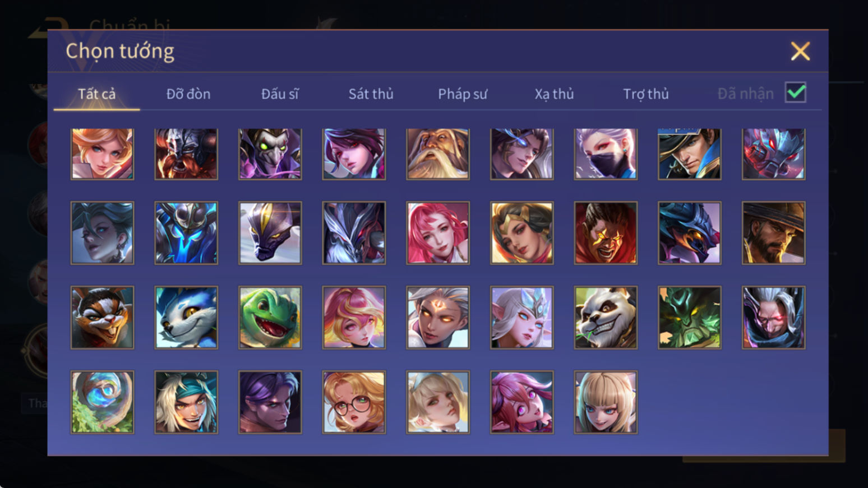The image size is (868, 488).
Task: Select the masked silver-haired ninja hero
Action: click(606, 154)
